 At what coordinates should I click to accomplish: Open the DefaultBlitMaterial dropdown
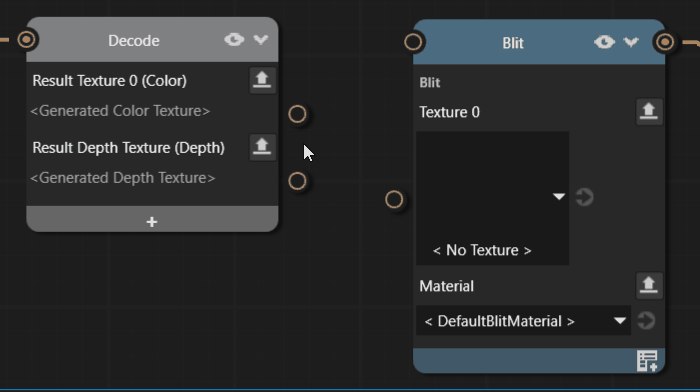523,321
